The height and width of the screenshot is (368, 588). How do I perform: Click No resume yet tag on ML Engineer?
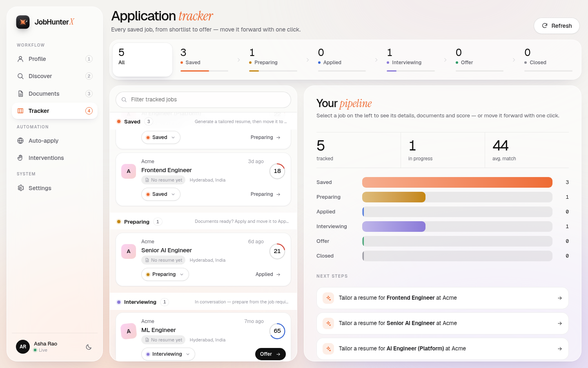click(x=163, y=340)
